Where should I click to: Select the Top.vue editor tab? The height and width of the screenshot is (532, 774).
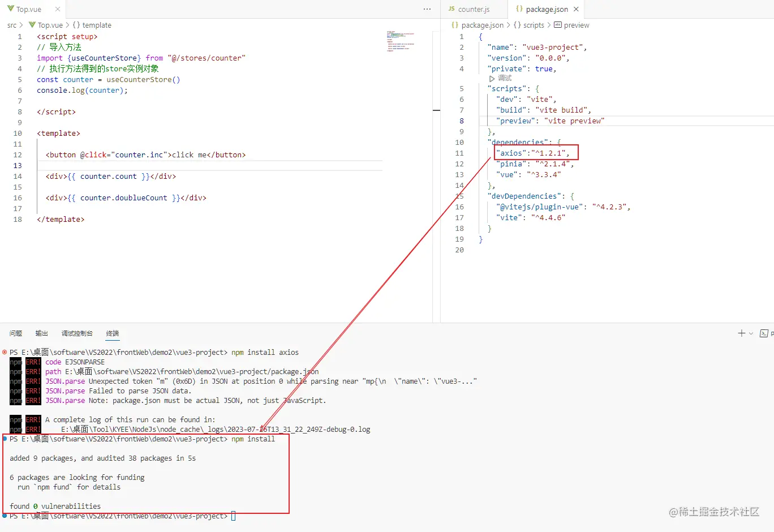(28, 9)
